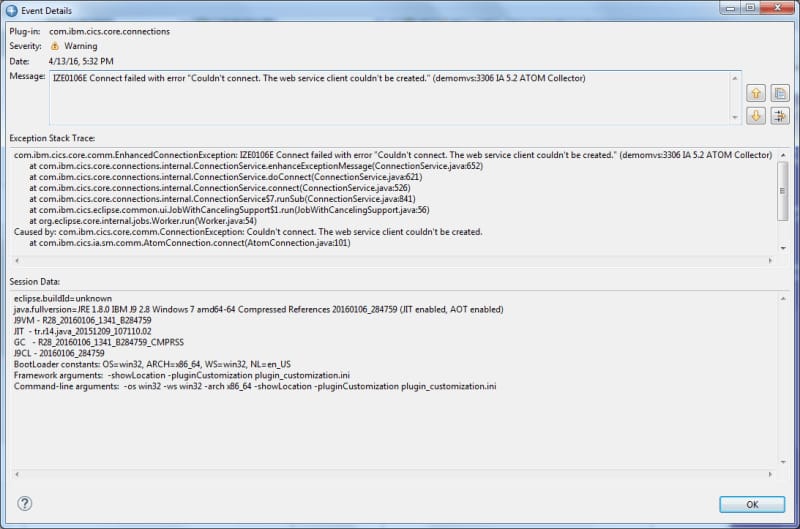Click the Session Data horizontal scroll-right arrow
800x529 pixels.
pyautogui.click(x=770, y=474)
